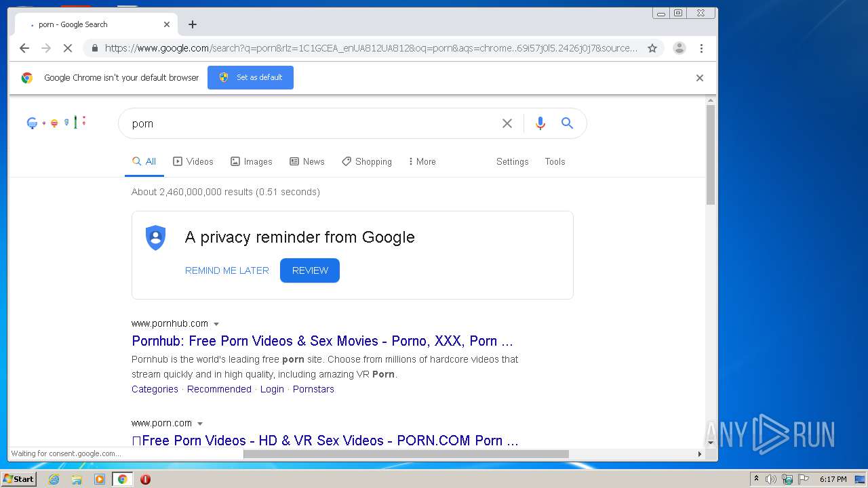
Task: Switch to the Videos tab
Action: [x=193, y=161]
